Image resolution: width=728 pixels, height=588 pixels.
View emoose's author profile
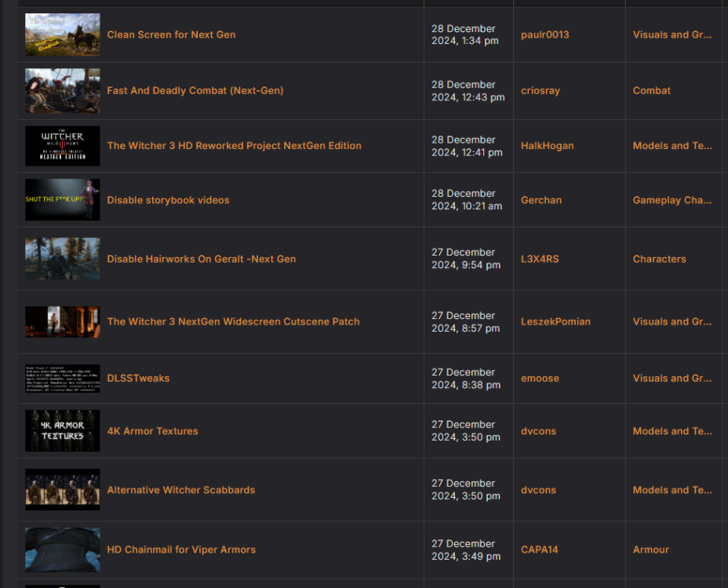[x=540, y=378]
